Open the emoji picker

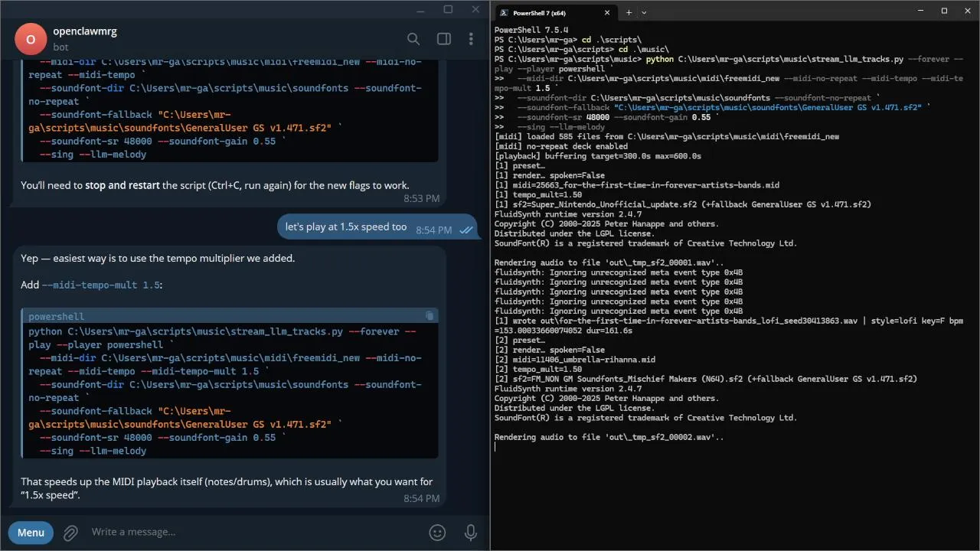tap(437, 532)
